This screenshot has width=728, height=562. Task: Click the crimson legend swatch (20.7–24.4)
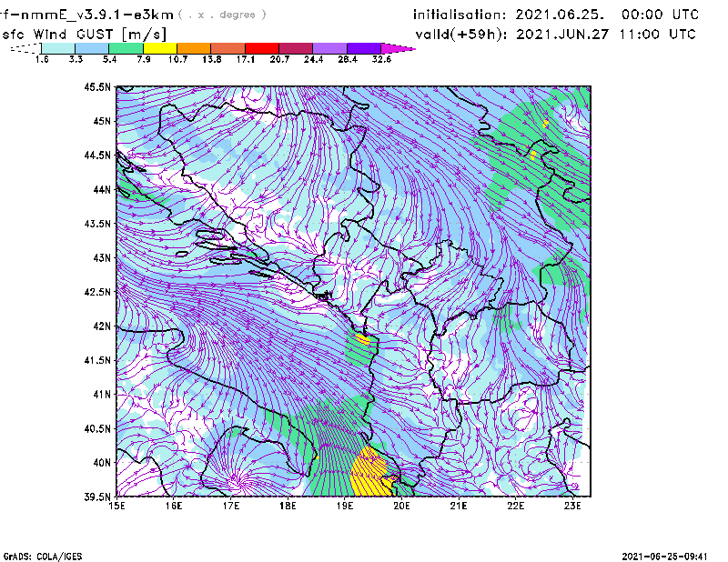[296, 48]
